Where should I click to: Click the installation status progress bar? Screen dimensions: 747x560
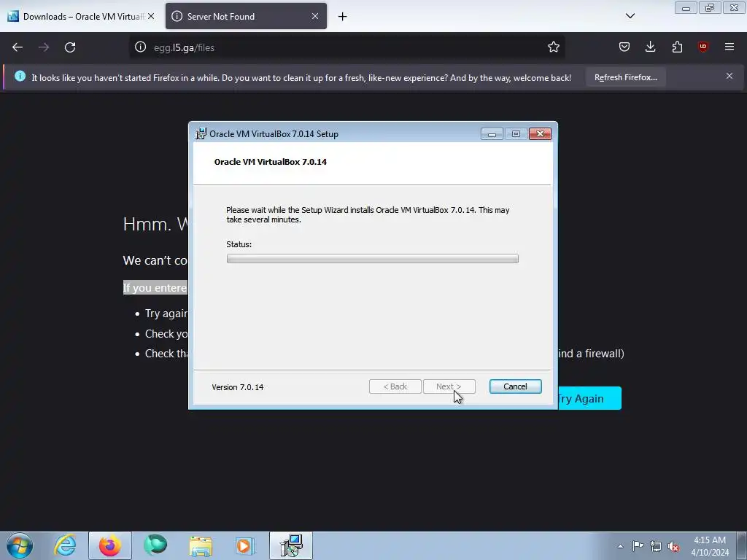tap(372, 259)
